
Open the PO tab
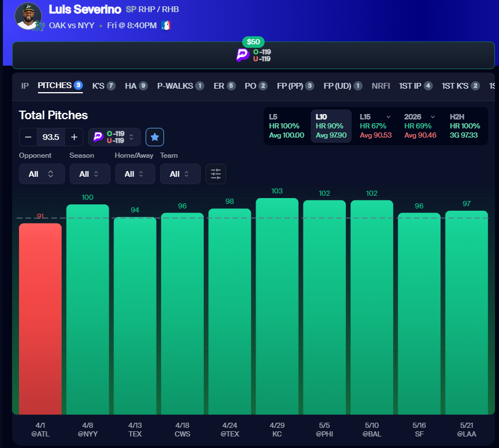point(256,86)
